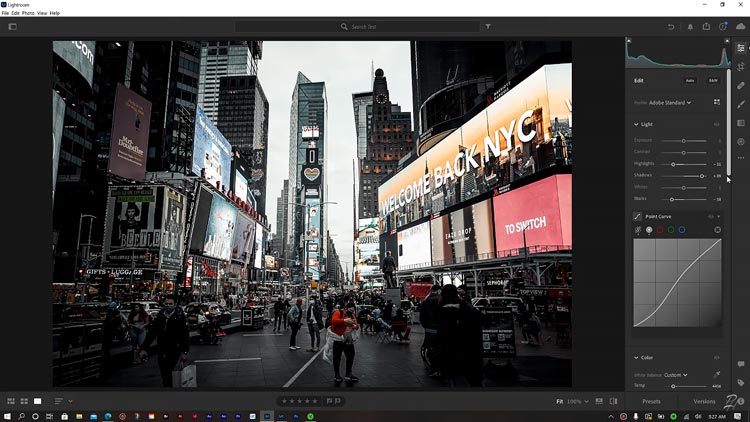Open the Help menu

click(x=55, y=13)
